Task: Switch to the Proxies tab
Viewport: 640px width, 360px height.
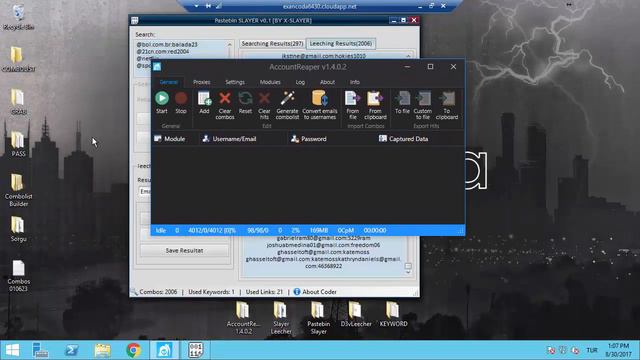Action: 202,82
